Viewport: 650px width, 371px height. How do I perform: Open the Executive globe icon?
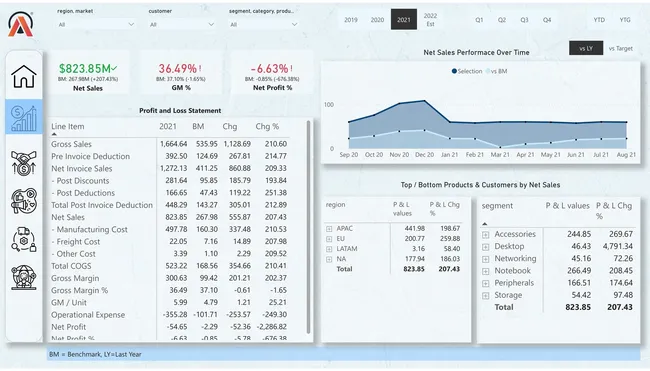coord(24,277)
